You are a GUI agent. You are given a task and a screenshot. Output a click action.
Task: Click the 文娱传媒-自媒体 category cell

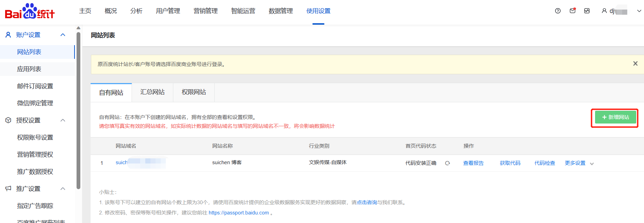(x=328, y=162)
